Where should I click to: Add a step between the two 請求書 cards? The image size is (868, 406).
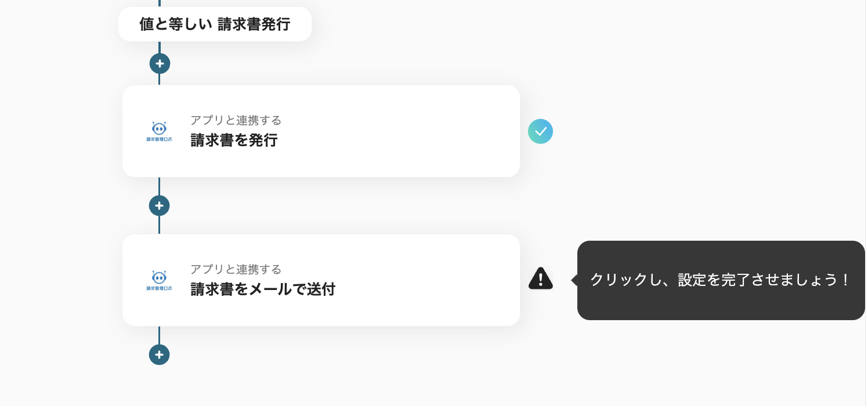160,205
